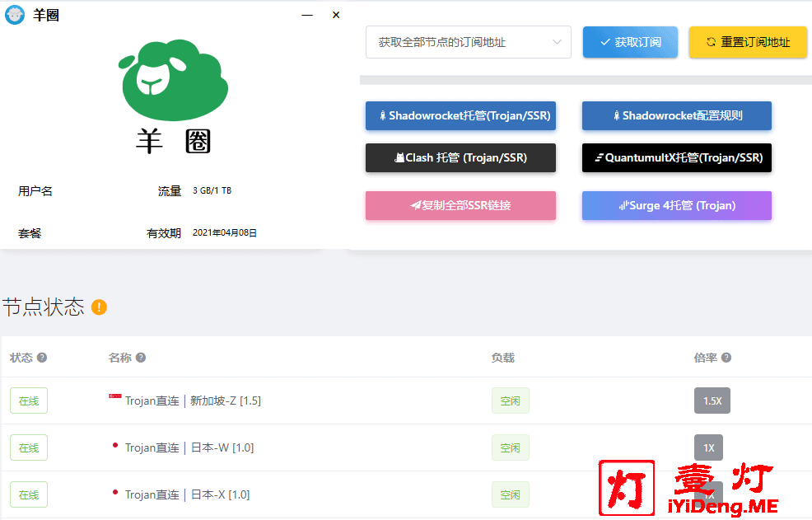The width and height of the screenshot is (812, 520).
Task: Select Trojan直连 | 新加坡-Z [1.5] node name
Action: (194, 401)
